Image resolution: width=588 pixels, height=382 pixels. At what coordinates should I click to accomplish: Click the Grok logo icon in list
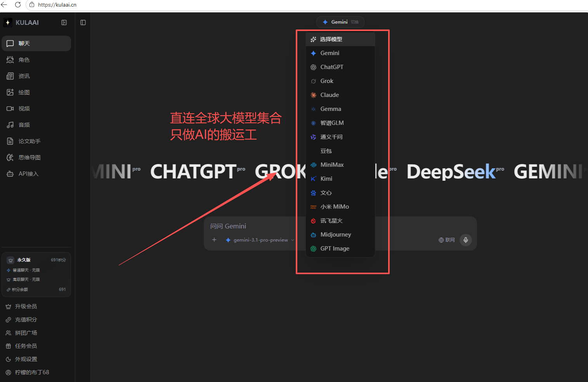[x=314, y=81]
